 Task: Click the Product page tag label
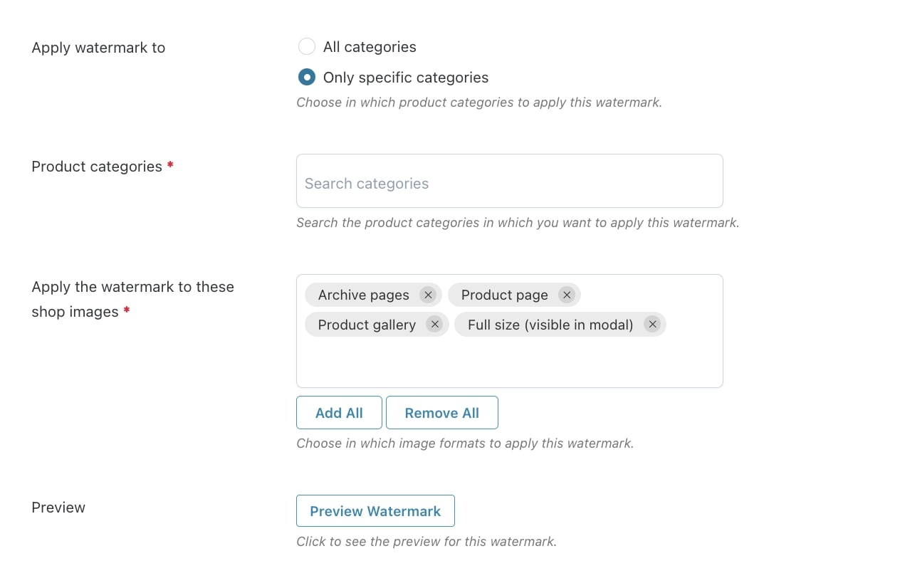pos(505,295)
